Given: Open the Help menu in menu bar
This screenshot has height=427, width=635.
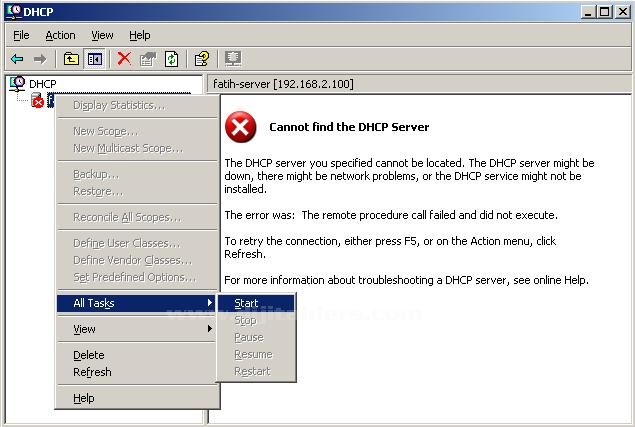Looking at the screenshot, I should point(139,35).
